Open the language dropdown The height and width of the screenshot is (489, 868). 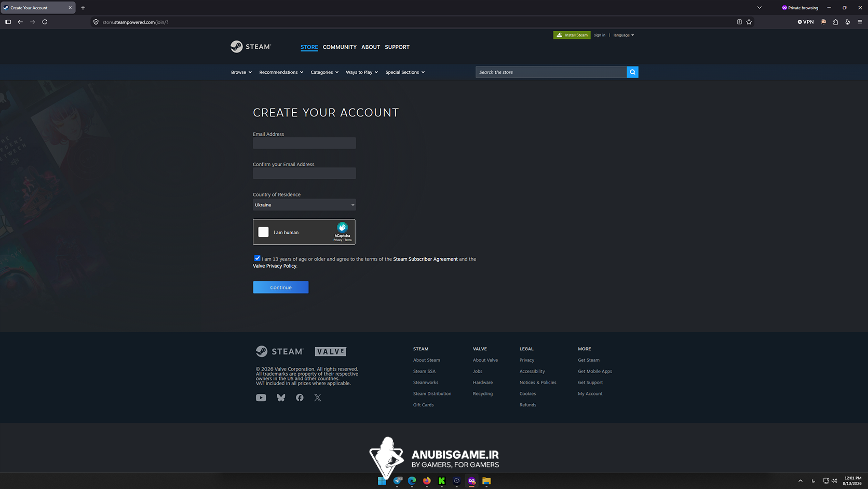pos(623,35)
